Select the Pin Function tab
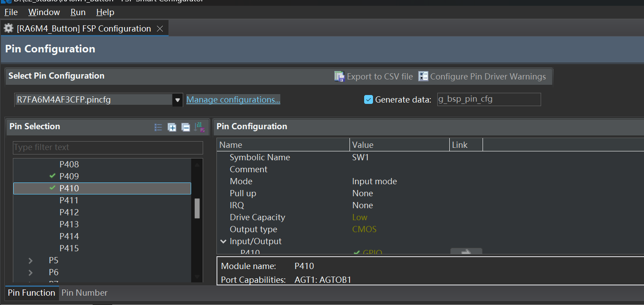The height and width of the screenshot is (305, 644). click(x=31, y=293)
